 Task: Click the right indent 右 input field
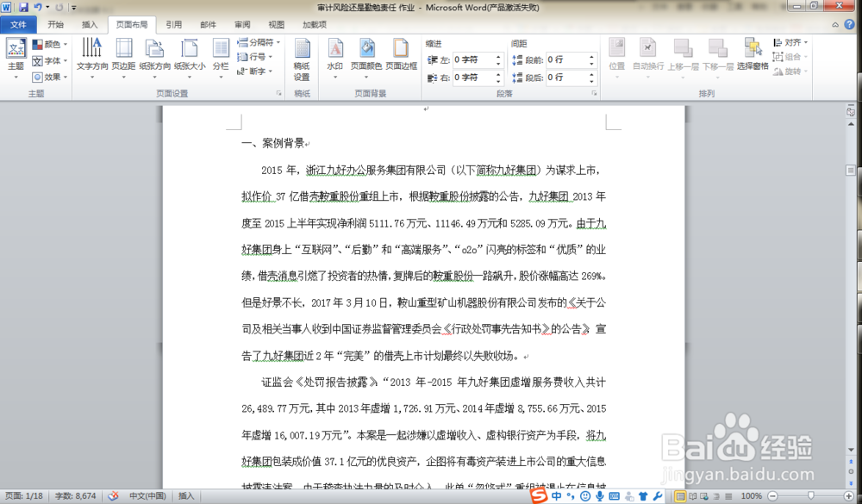coord(473,78)
